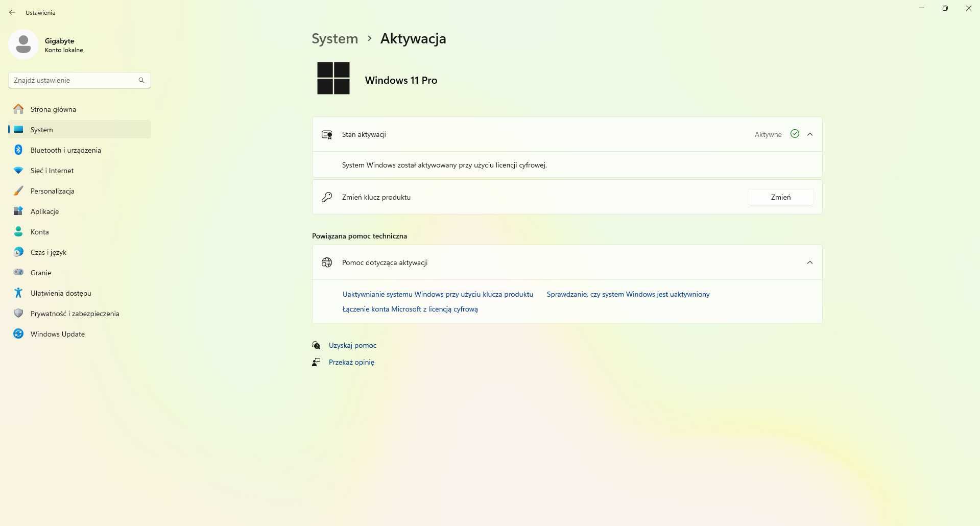Go to Sieć i Internet settings
The height and width of the screenshot is (526, 980).
click(x=80, y=170)
